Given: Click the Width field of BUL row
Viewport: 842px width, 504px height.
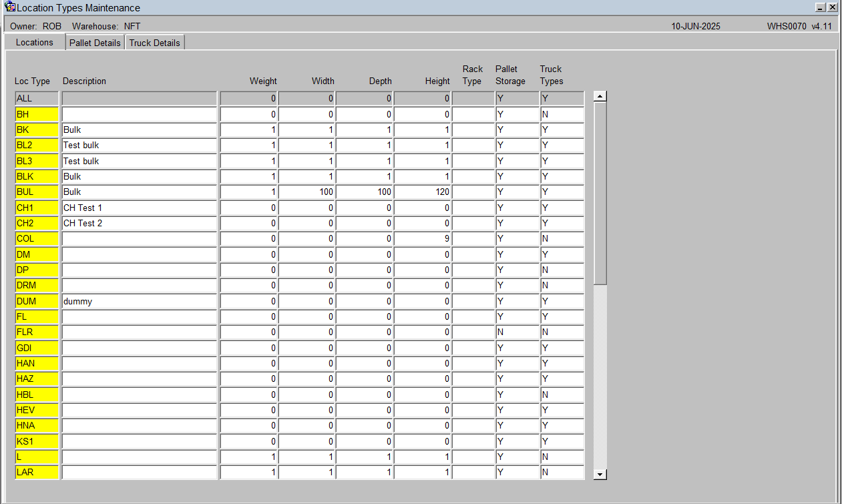Looking at the screenshot, I should click(x=306, y=192).
